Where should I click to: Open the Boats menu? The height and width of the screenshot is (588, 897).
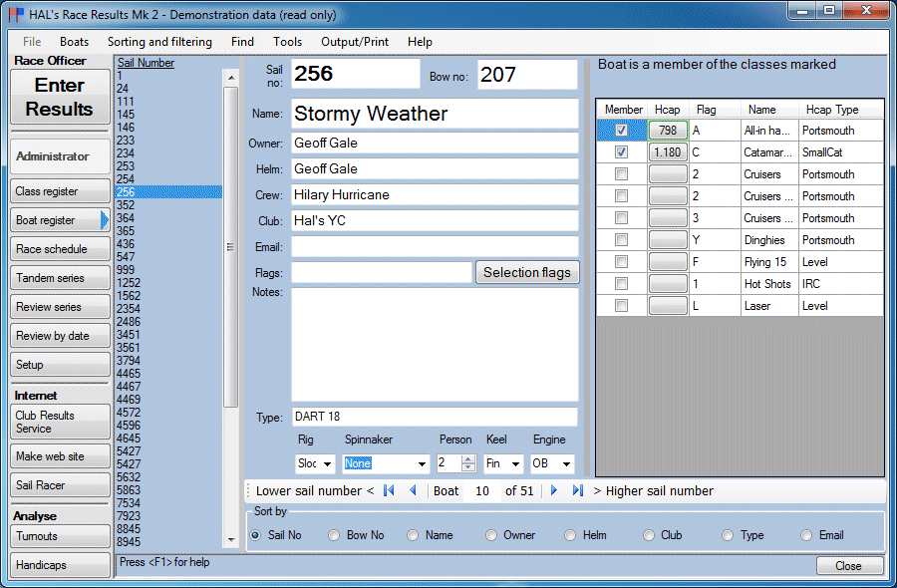point(75,42)
